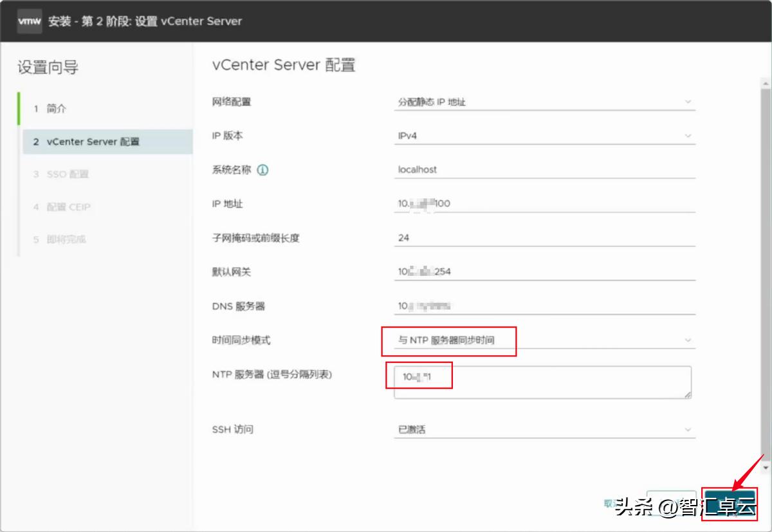
Task: Click the 设置向导 sidebar heading
Action: 48,68
